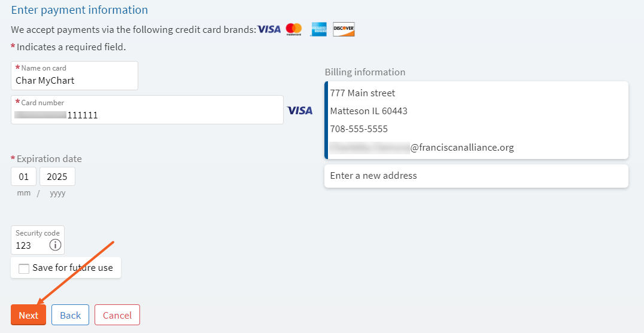
Task: Click the expiration month field
Action: (24, 177)
